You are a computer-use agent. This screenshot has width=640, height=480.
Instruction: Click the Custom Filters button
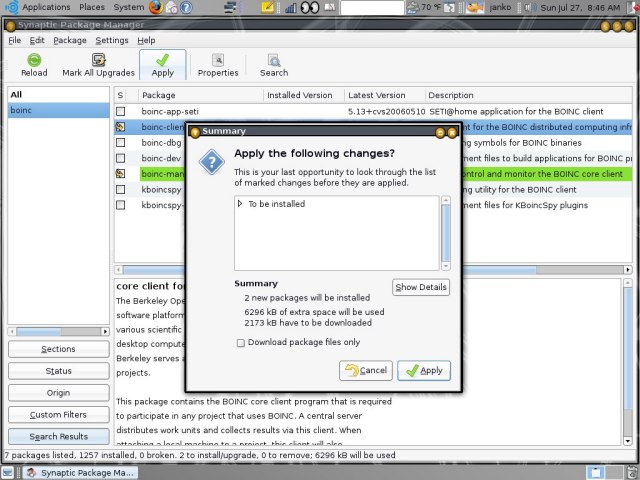point(58,415)
